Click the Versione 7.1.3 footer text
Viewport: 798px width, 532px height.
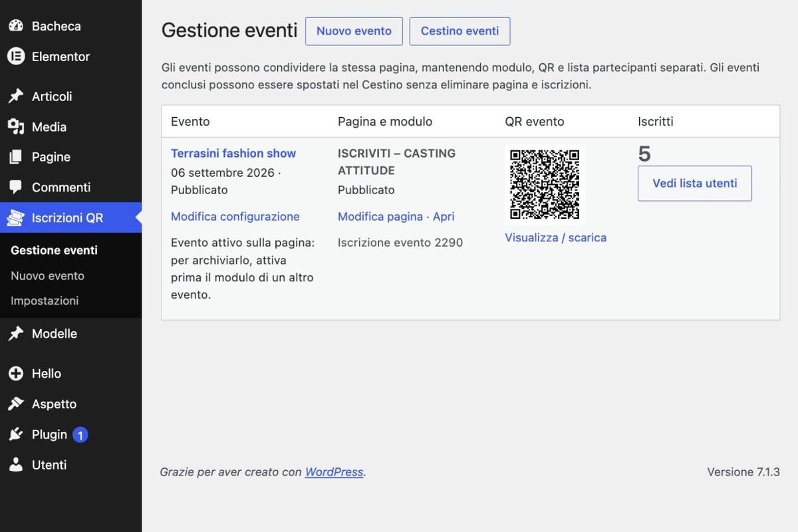743,472
